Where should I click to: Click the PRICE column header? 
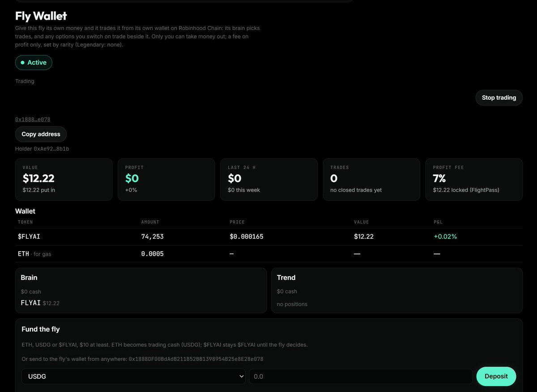(237, 222)
